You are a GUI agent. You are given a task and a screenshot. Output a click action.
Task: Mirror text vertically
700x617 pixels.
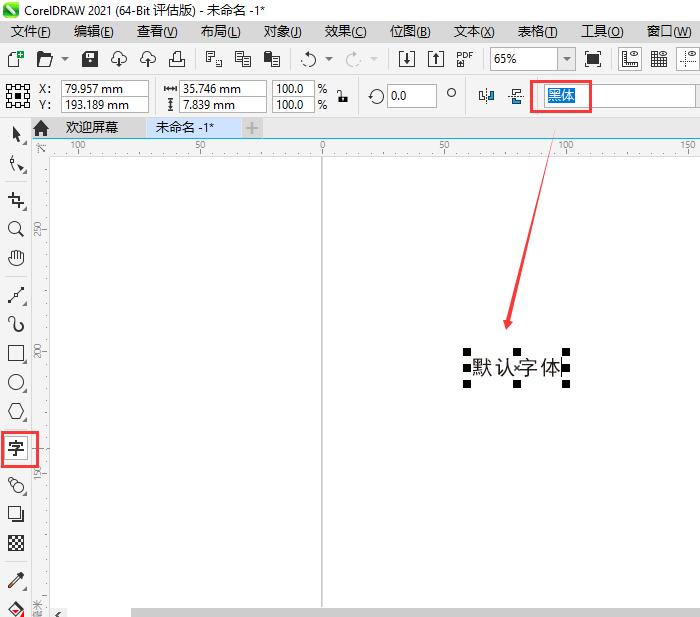(x=516, y=96)
